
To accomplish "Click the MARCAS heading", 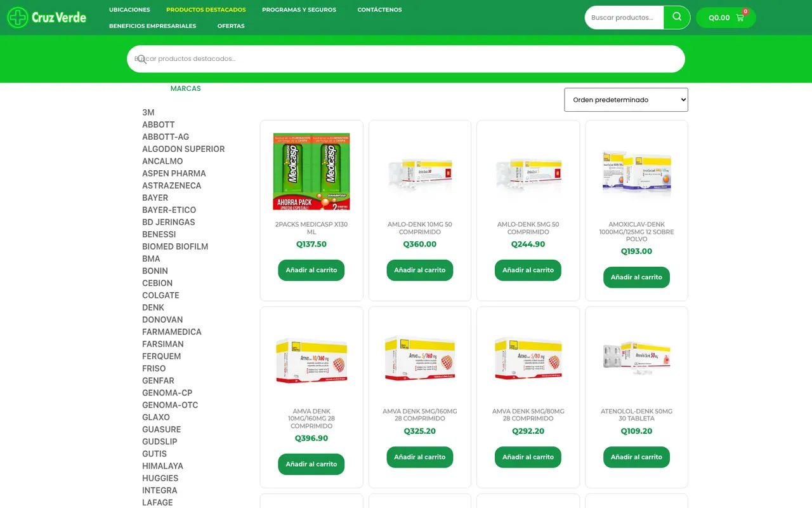I will [185, 89].
